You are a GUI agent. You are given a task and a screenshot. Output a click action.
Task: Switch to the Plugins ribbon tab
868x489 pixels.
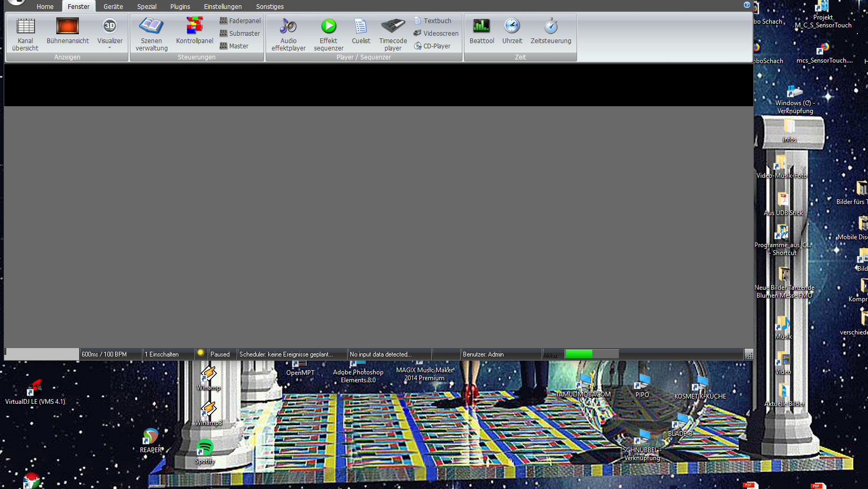coord(180,7)
